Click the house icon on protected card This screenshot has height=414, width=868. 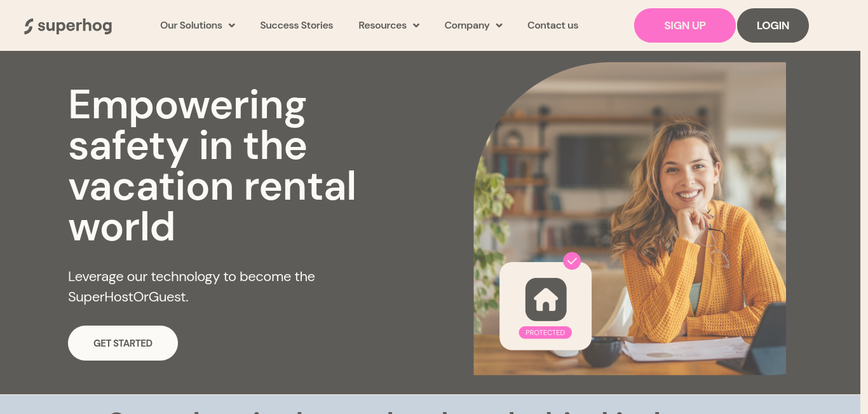pos(546,299)
